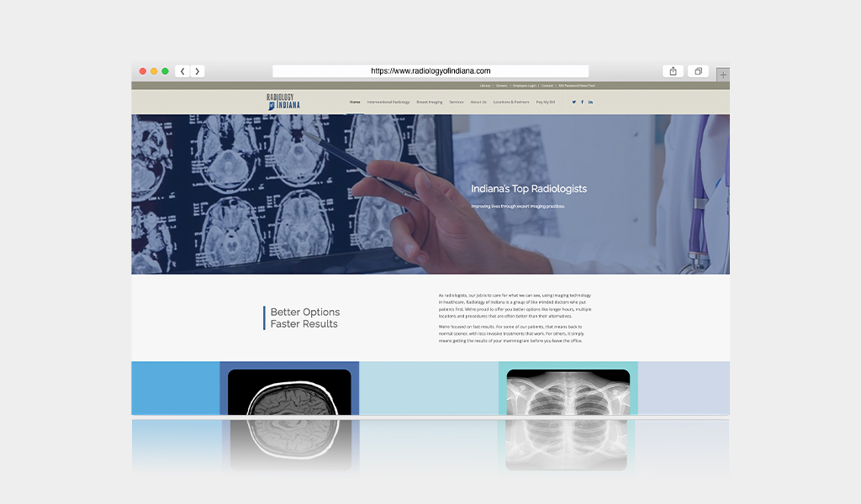The image size is (861, 504).
Task: Open the LinkedIn social icon
Action: pyautogui.click(x=590, y=102)
